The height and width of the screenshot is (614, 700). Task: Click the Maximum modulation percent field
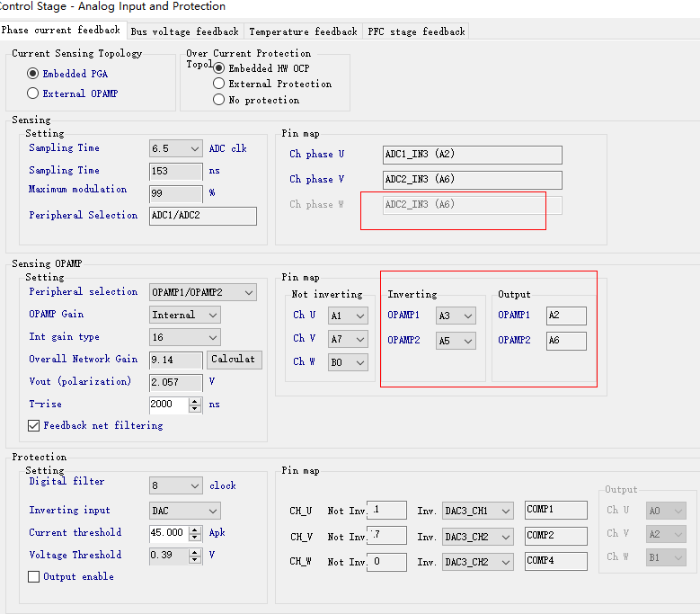(x=176, y=193)
